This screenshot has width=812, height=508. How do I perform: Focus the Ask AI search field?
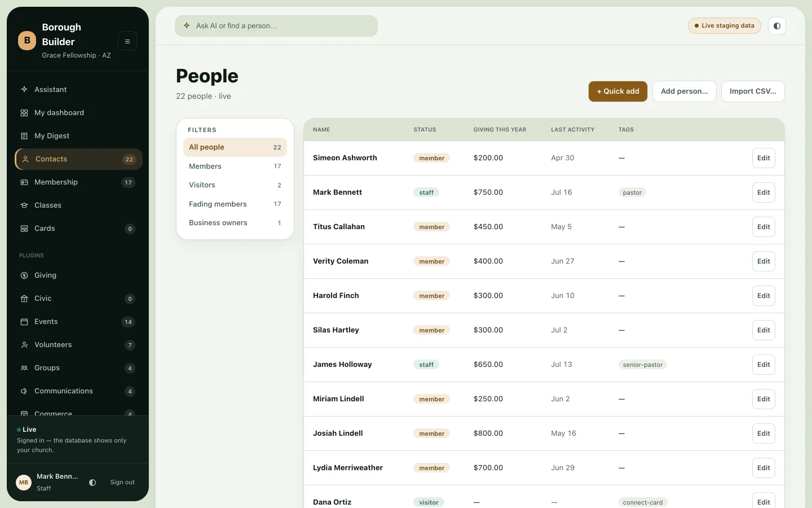276,26
